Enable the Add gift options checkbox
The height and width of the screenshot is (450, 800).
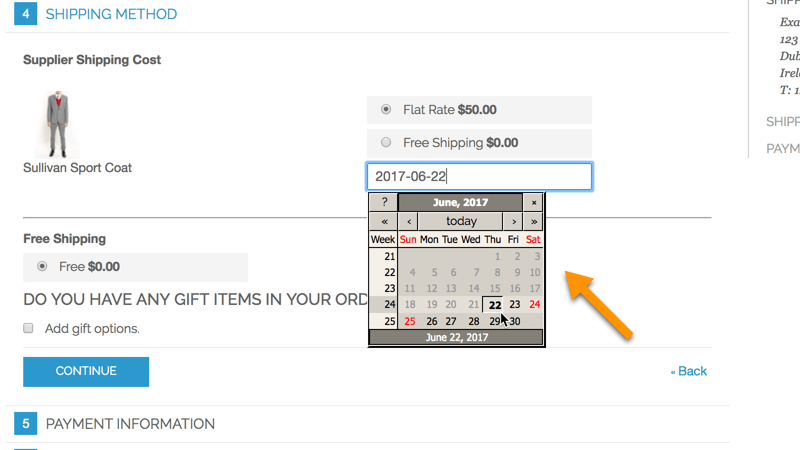(x=29, y=328)
